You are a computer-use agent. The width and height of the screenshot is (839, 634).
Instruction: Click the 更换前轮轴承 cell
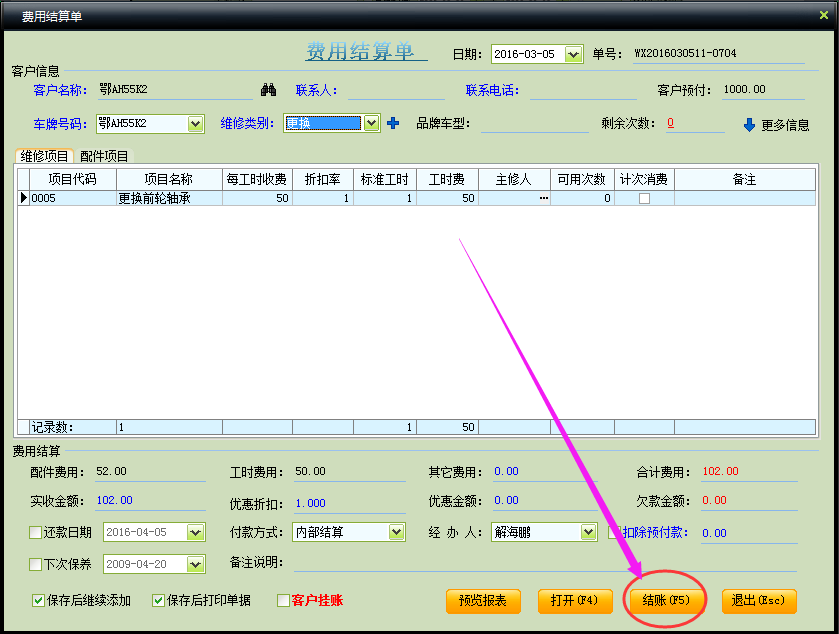(x=169, y=198)
